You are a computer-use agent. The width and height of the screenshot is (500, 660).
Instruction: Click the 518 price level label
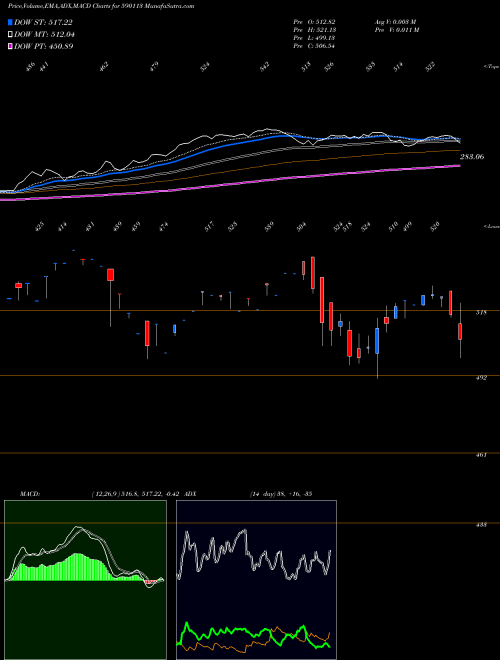coord(483,313)
